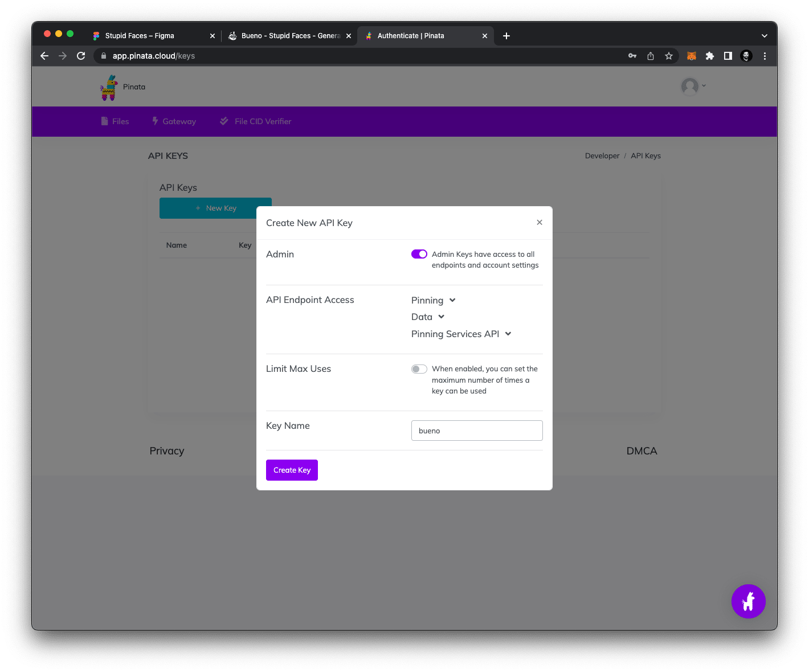The width and height of the screenshot is (809, 672).
Task: Click the API Keys breadcrumb link
Action: 645,156
